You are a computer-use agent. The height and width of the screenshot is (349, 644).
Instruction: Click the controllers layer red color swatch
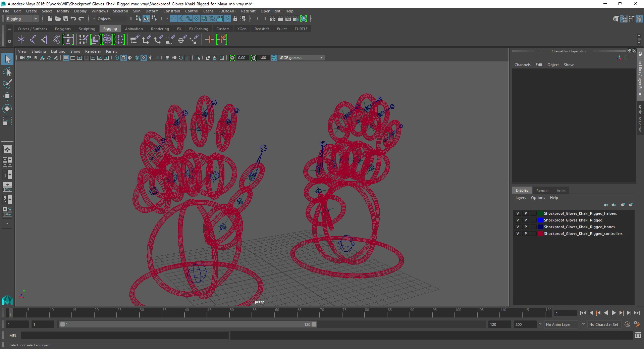click(x=540, y=234)
